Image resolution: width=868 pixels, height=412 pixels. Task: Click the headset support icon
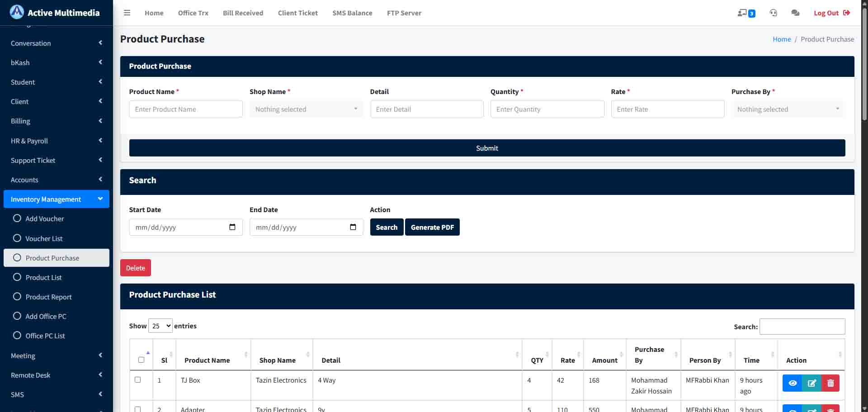pos(774,13)
